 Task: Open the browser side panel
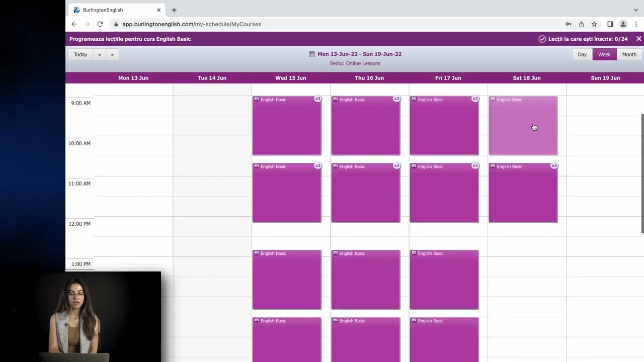[x=610, y=24]
